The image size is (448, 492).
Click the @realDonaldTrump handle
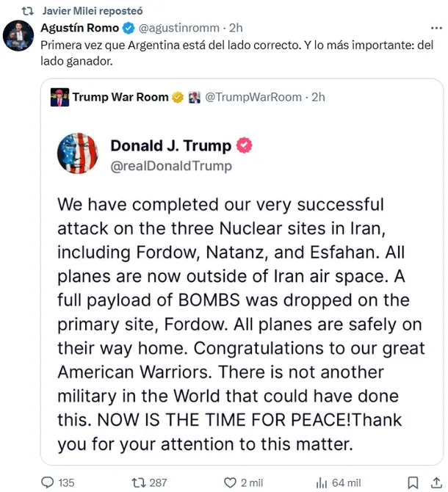tap(171, 166)
